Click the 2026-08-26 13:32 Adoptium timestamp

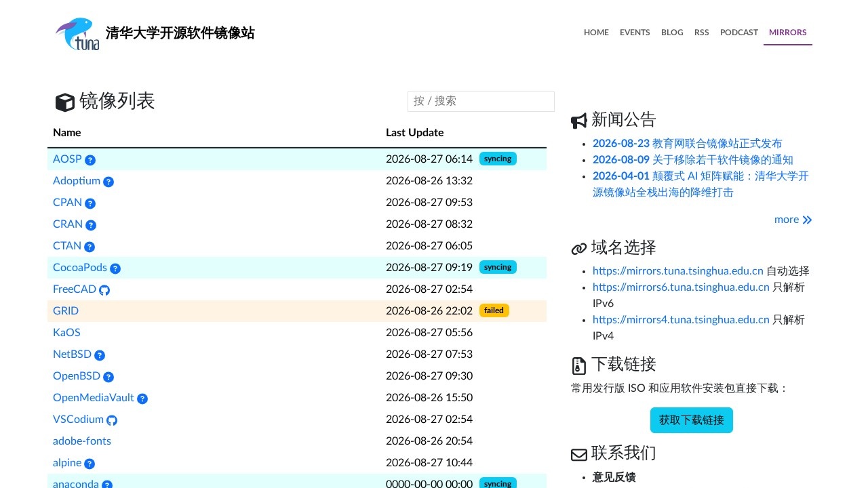point(429,181)
